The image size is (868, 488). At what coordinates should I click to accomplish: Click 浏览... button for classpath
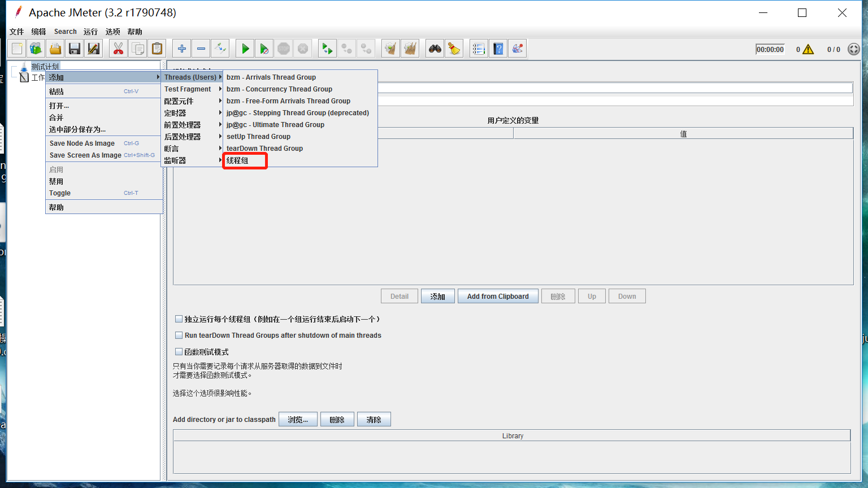[298, 420]
